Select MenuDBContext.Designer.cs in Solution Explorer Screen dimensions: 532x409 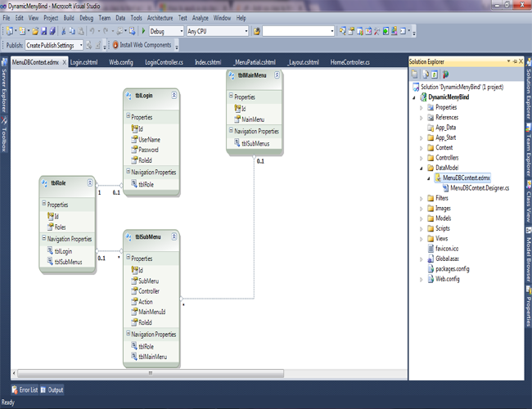pyautogui.click(x=480, y=187)
